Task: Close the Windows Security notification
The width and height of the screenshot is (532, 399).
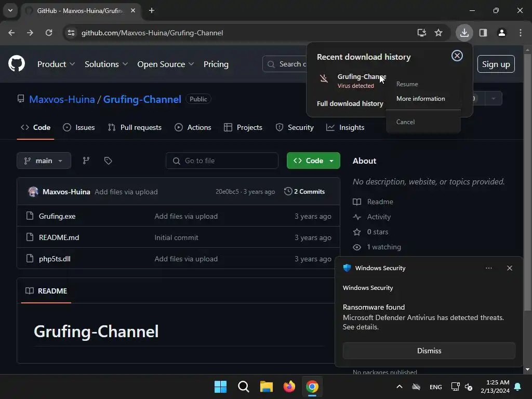Action: click(510, 268)
